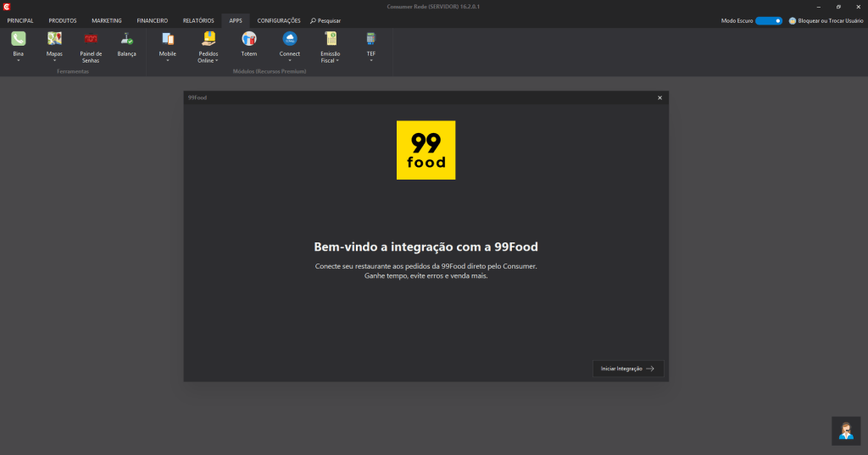Image resolution: width=868 pixels, height=455 pixels.
Task: Switch to the FINANCEIRO tab
Action: (153, 20)
